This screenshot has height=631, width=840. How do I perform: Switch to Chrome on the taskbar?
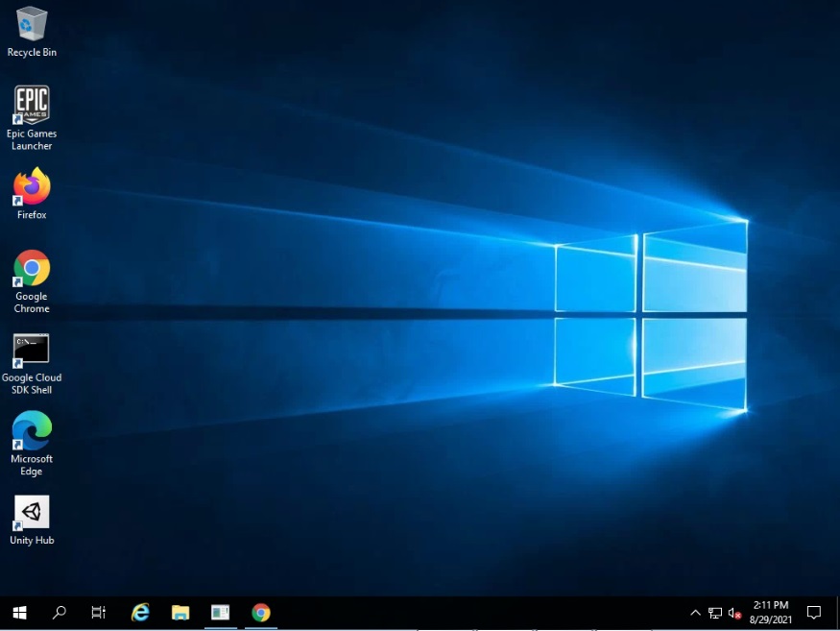coord(261,612)
